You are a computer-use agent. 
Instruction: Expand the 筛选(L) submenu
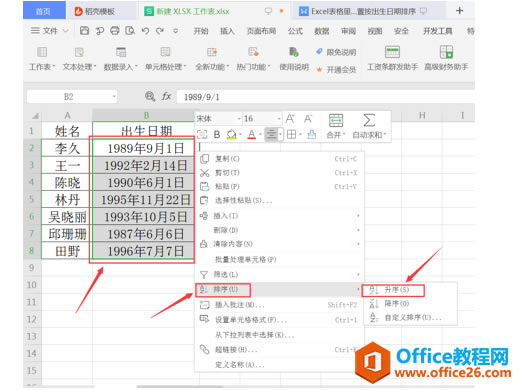tap(358, 275)
